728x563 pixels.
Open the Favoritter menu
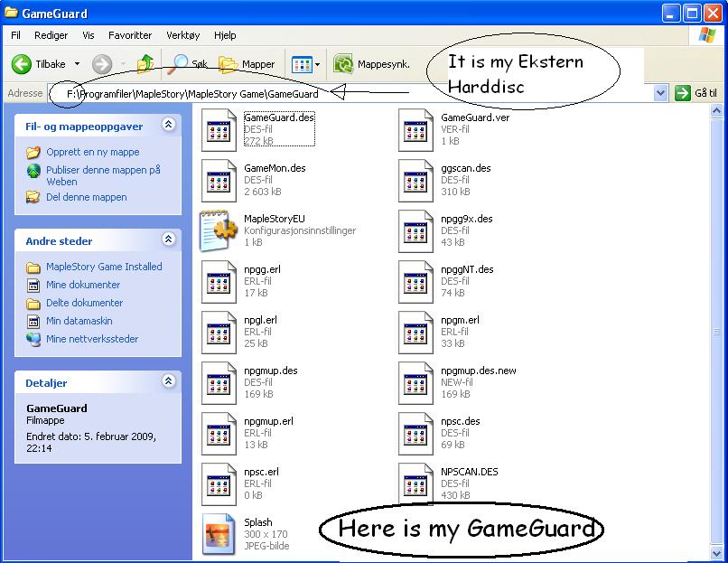(x=130, y=35)
